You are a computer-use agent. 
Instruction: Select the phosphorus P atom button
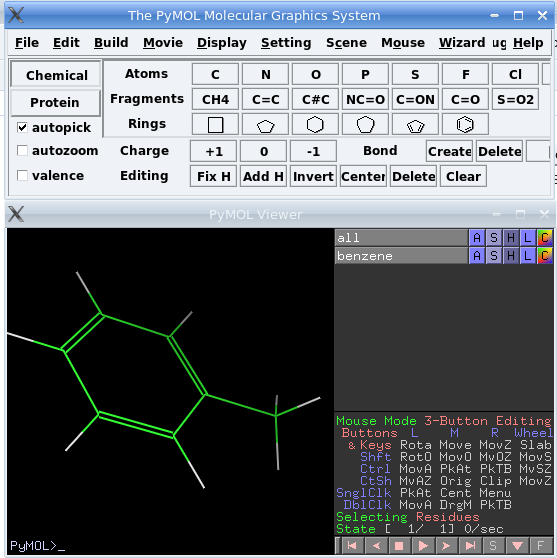pyautogui.click(x=365, y=74)
